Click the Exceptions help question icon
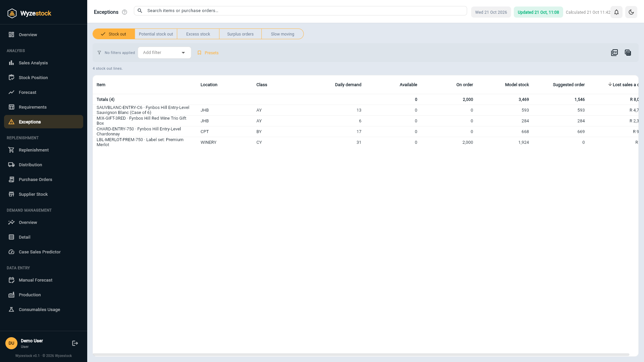This screenshot has width=644, height=362. point(124,12)
